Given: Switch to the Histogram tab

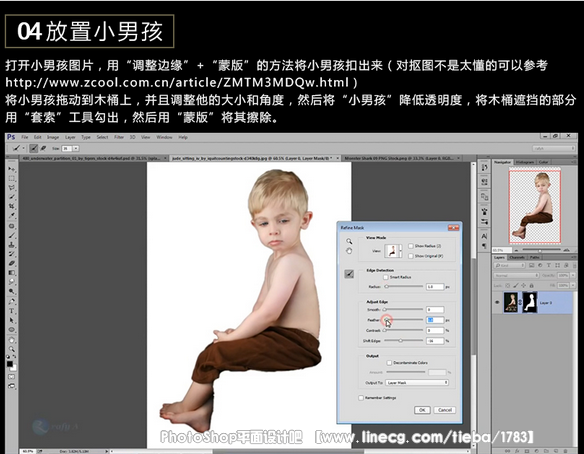Looking at the screenshot, I should tap(525, 162).
